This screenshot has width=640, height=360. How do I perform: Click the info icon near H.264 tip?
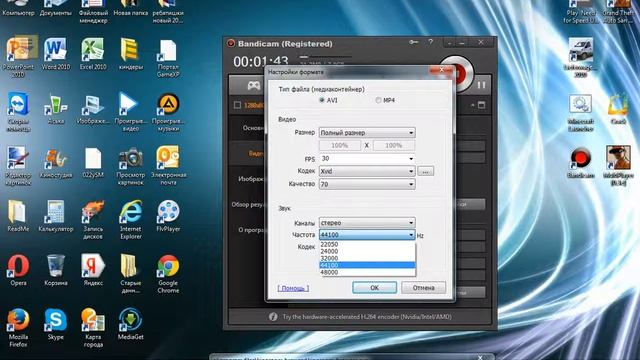[273, 317]
